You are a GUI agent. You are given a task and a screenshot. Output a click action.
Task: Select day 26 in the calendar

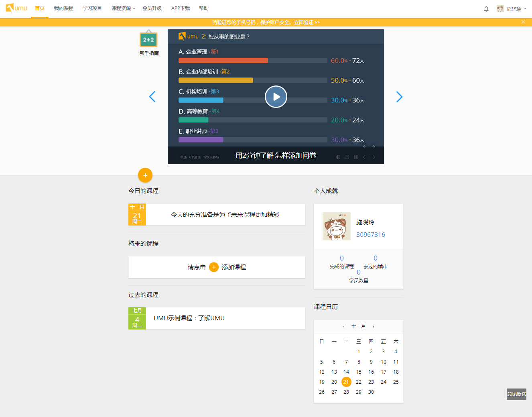pyautogui.click(x=322, y=392)
